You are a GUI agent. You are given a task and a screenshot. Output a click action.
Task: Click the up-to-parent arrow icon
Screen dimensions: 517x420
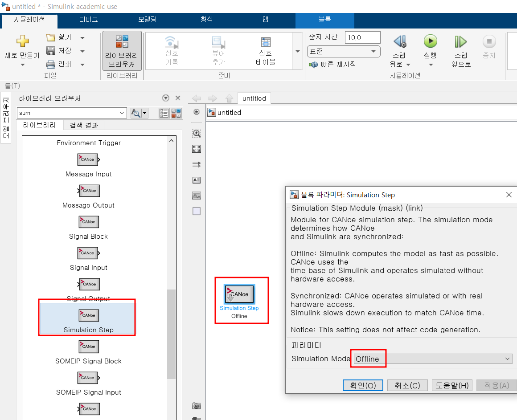(229, 98)
